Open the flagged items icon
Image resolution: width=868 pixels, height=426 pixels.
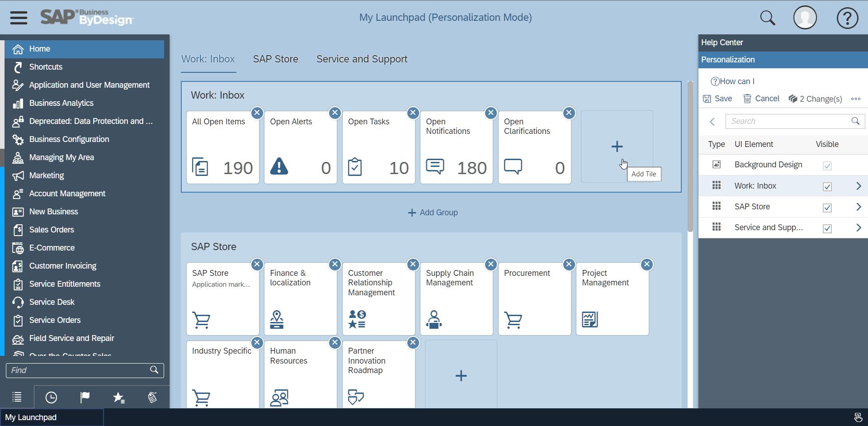coord(85,397)
